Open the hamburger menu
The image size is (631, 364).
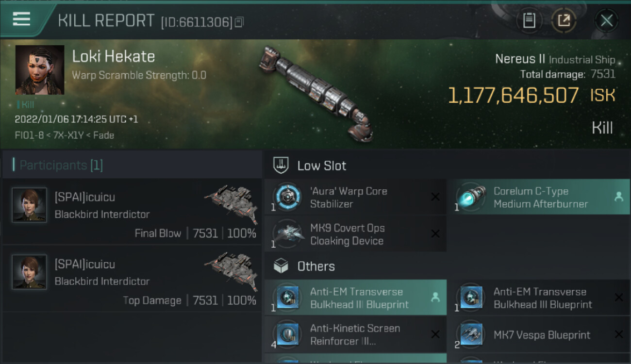21,19
